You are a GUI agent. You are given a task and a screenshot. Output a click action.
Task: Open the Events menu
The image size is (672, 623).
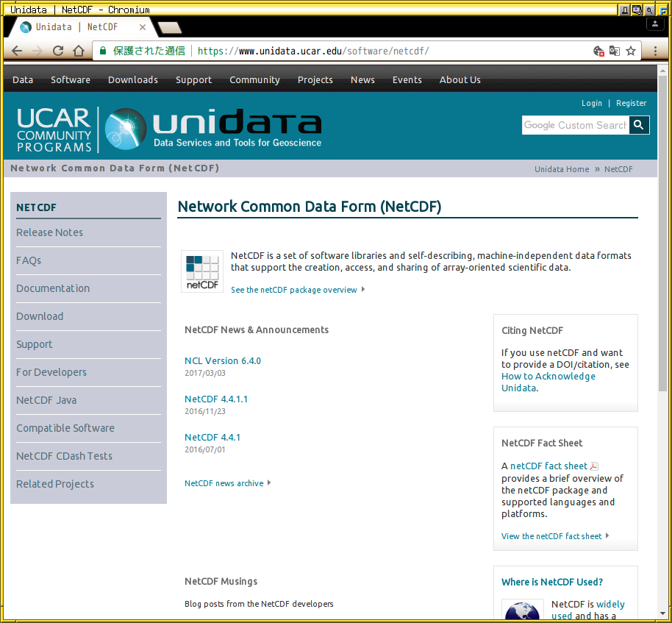tap(407, 79)
